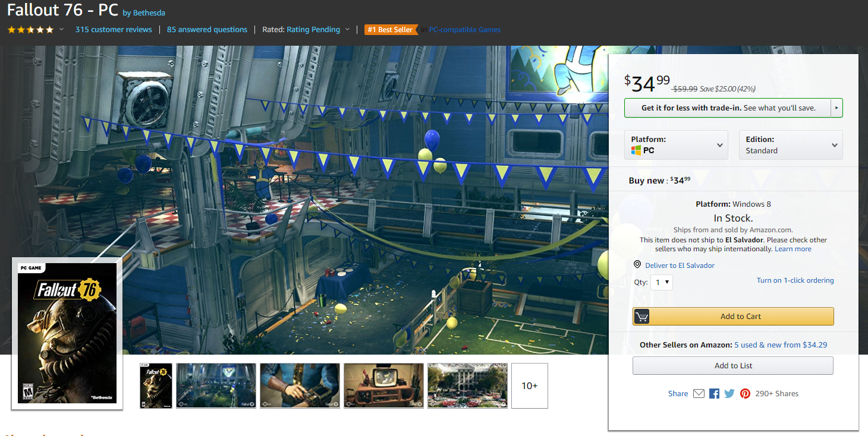
Task: Select the box art cover thumbnail
Action: 156,386
